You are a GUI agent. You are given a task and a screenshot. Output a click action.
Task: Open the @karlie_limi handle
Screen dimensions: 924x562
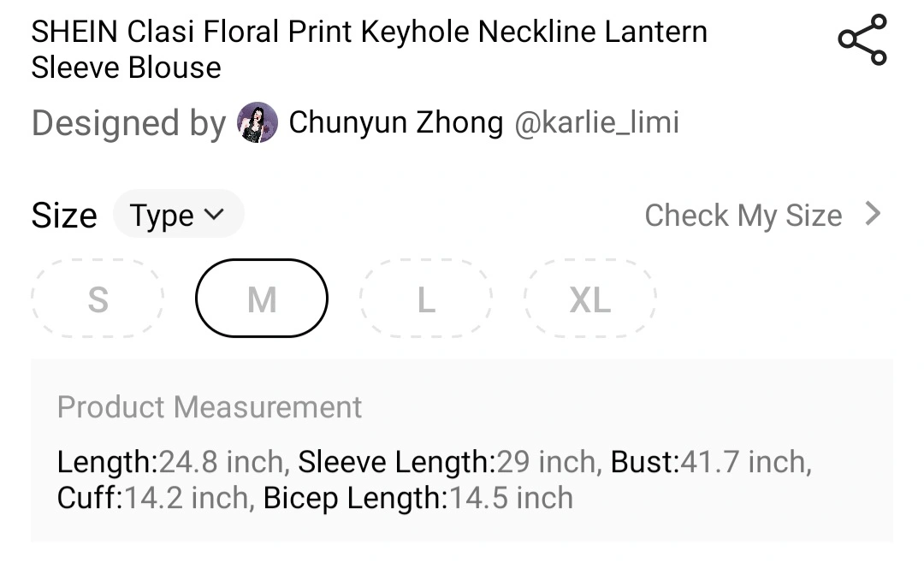click(x=597, y=122)
